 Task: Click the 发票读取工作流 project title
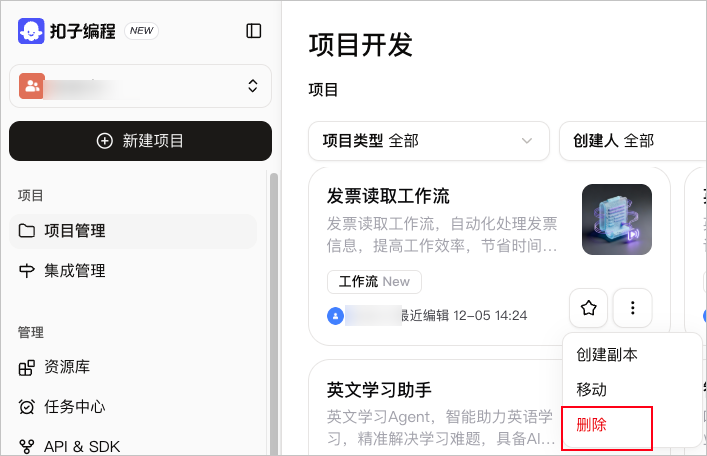coord(388,196)
